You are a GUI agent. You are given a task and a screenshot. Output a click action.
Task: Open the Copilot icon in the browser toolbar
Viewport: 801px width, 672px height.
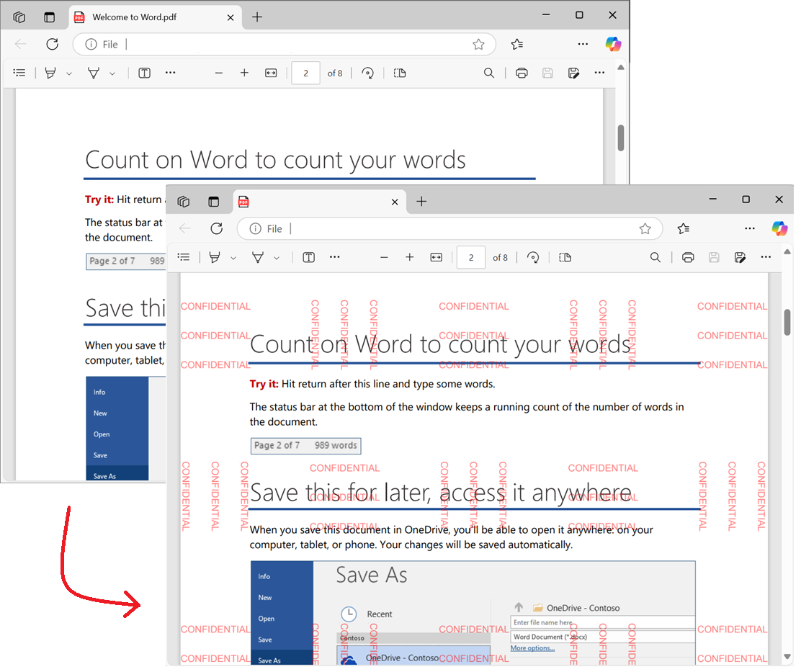[780, 228]
